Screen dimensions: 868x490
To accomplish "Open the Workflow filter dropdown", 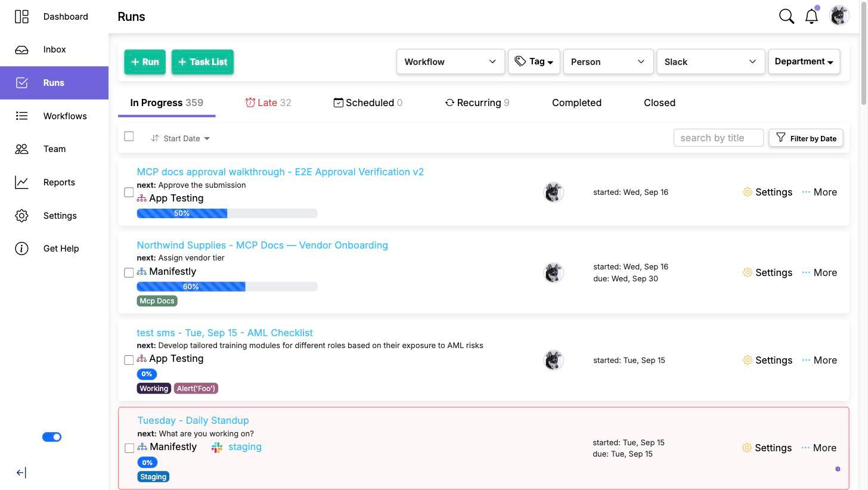I will (x=451, y=61).
